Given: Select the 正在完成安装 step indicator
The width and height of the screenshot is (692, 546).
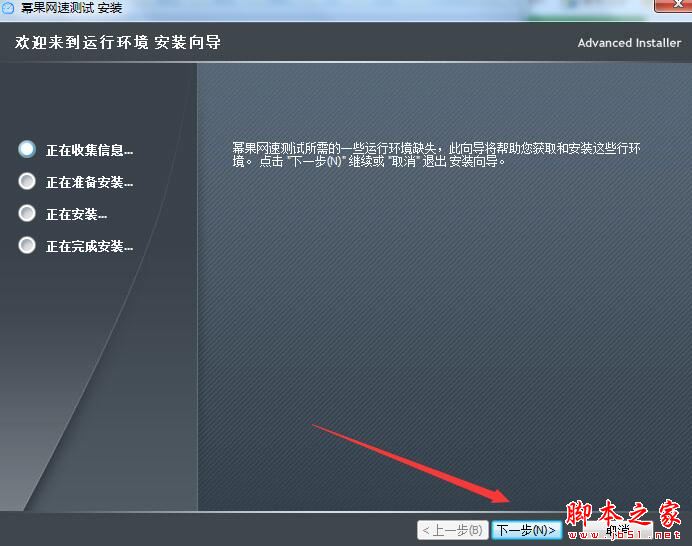Looking at the screenshot, I should [27, 245].
